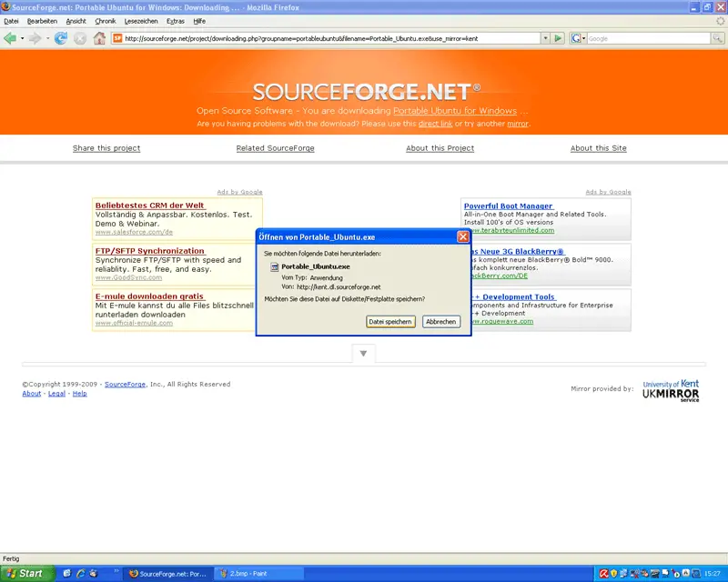This screenshot has width=728, height=582.
Task: Click the magnifier search button
Action: pos(717,38)
